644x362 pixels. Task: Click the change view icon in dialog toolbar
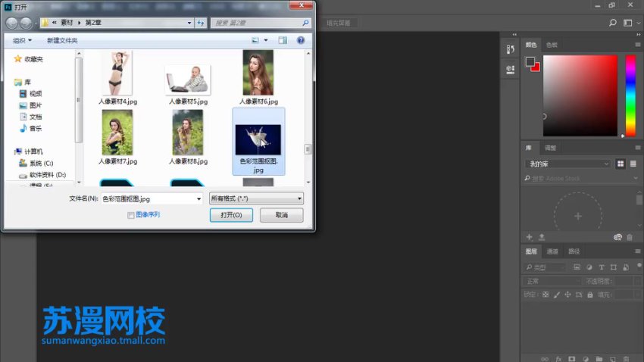255,40
